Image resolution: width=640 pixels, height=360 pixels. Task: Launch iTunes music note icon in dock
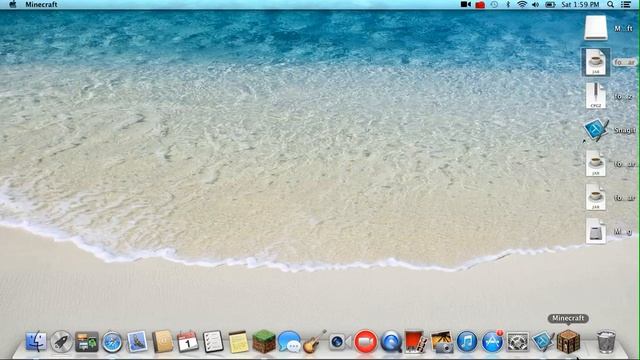click(x=467, y=342)
